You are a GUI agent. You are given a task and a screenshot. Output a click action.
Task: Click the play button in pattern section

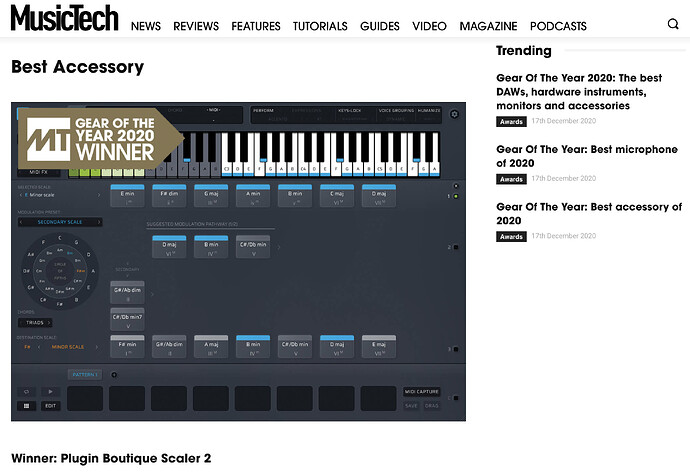51,392
